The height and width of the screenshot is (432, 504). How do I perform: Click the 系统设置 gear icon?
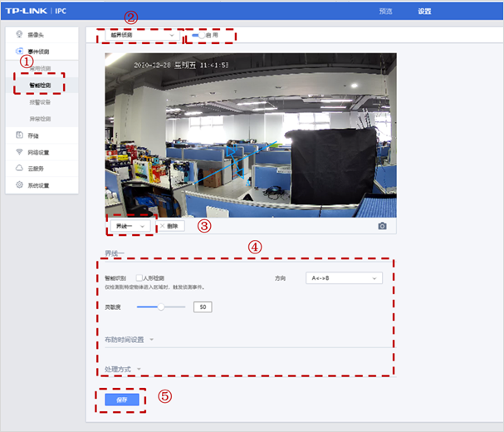coord(20,184)
